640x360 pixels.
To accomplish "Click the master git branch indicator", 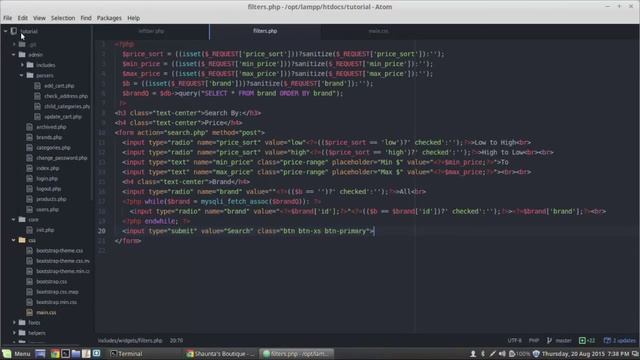I will click(x=559, y=340).
